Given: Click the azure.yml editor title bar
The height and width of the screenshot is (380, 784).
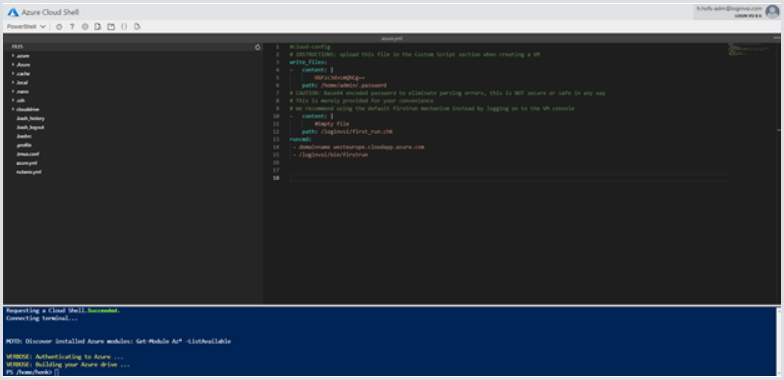Looking at the screenshot, I should click(x=392, y=38).
